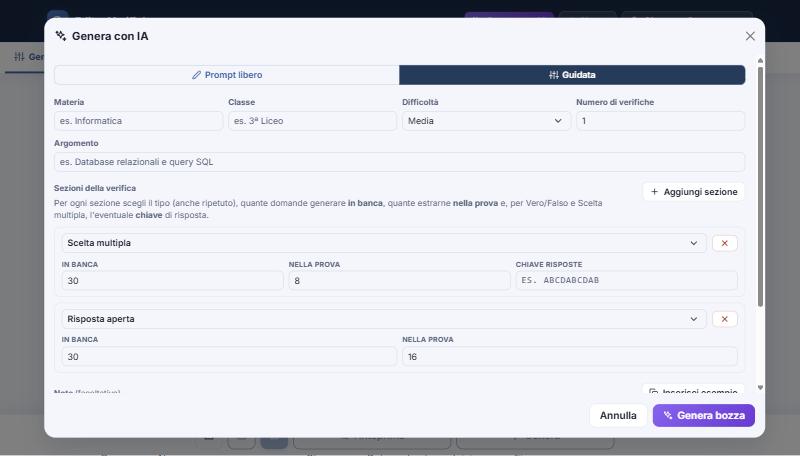This screenshot has height=456, width=800.
Task: Click the Numero di verifiche field
Action: click(660, 121)
